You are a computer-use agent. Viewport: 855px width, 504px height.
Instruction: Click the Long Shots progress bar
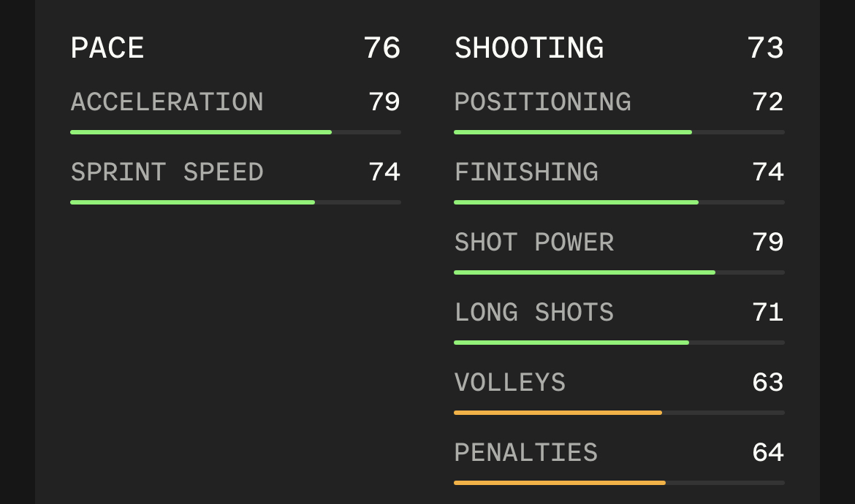pyautogui.click(x=620, y=343)
